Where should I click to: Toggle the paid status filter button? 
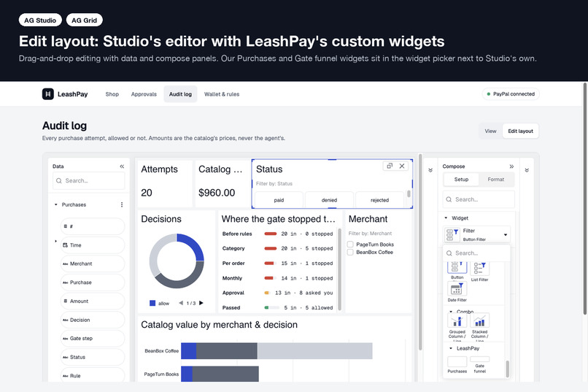click(x=279, y=199)
